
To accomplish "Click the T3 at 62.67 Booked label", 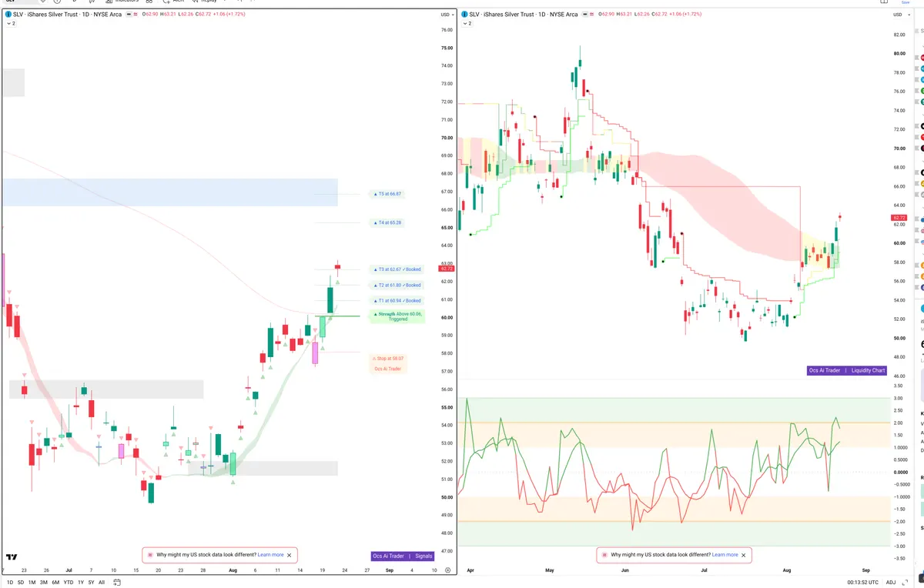I will click(397, 269).
